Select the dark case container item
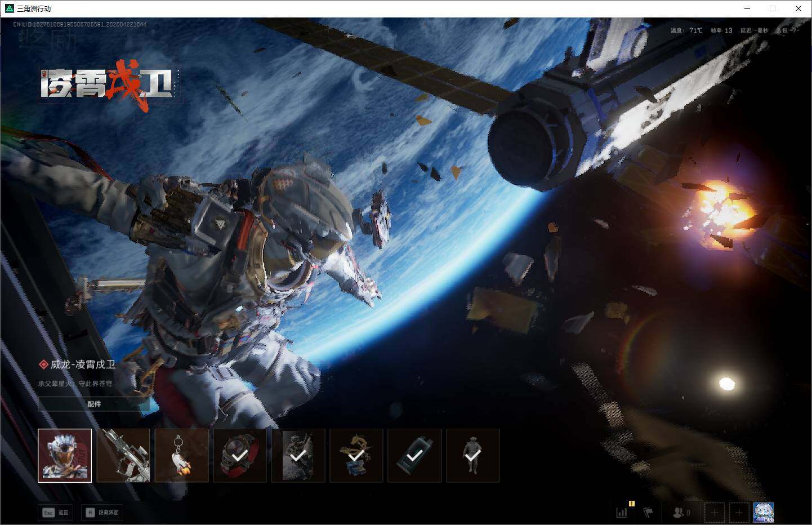The width and height of the screenshot is (812, 525). pos(414,456)
